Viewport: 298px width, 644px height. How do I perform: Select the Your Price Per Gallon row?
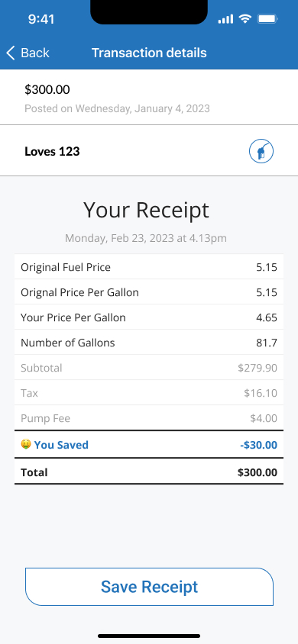pyautogui.click(x=149, y=317)
